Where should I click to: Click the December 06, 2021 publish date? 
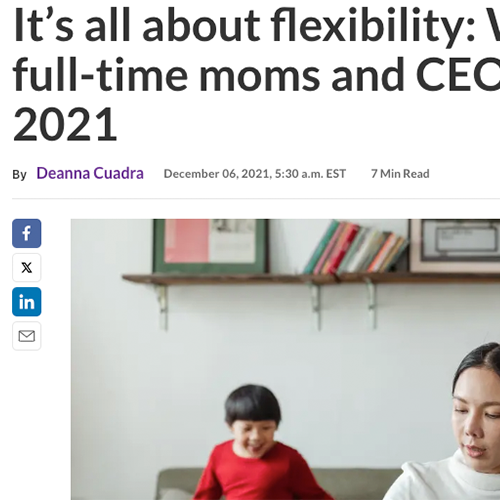[x=255, y=174]
